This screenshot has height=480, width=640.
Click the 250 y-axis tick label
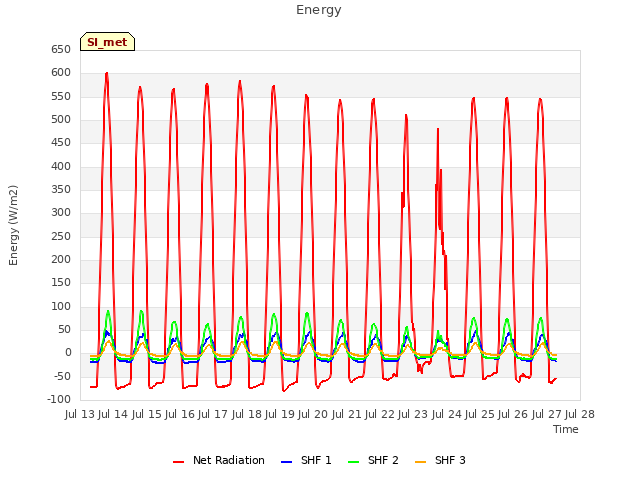[61, 237]
